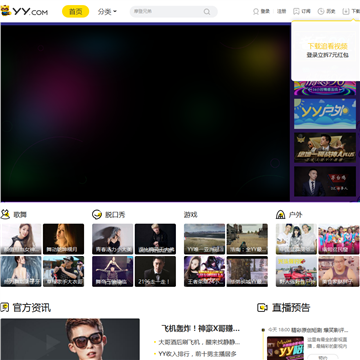This screenshot has height=360, width=360.
Task: Open 脱口秀 yoga pose dance thumbnail
Action: click(113, 271)
